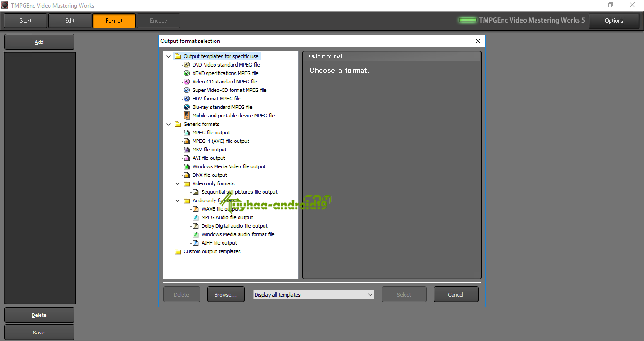
Task: Select MPEG-4 (AVC) file output entry
Action: pyautogui.click(x=221, y=141)
